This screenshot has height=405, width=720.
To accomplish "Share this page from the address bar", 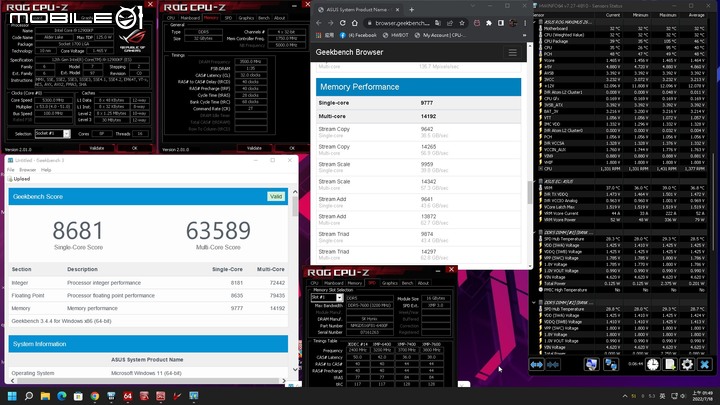I will (450, 23).
